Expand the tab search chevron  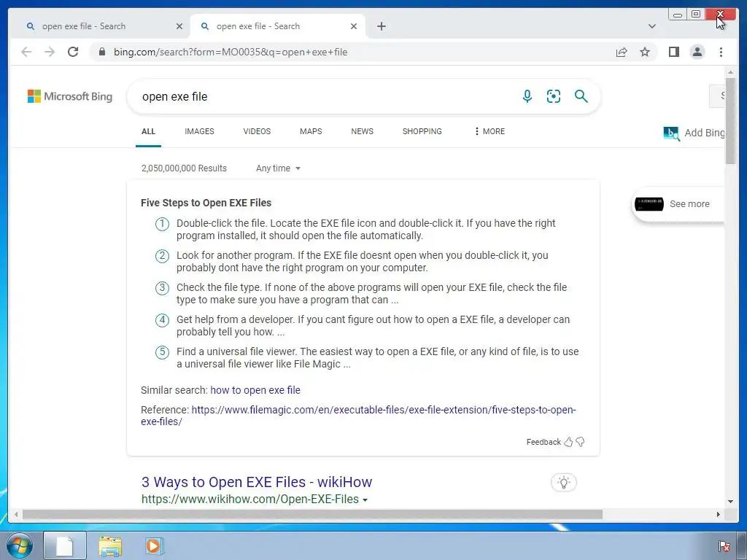(x=651, y=26)
